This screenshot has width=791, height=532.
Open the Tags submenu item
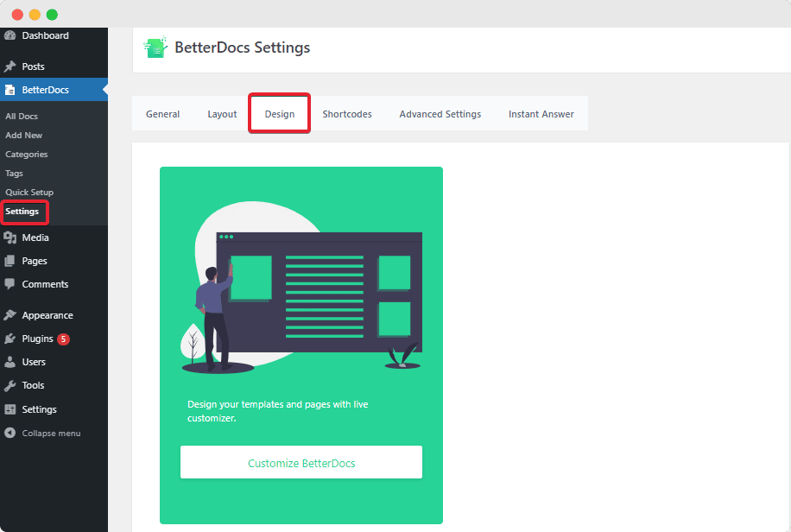pyautogui.click(x=14, y=173)
